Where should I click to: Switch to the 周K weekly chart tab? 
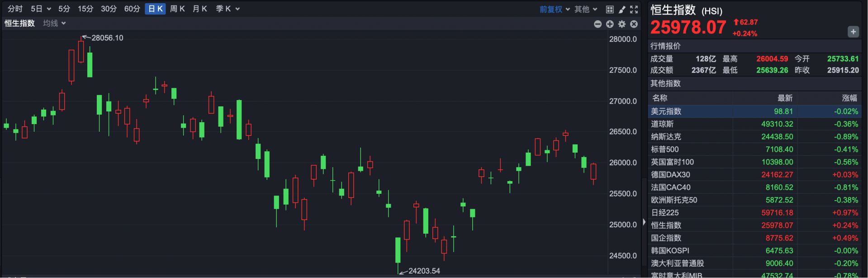(177, 9)
